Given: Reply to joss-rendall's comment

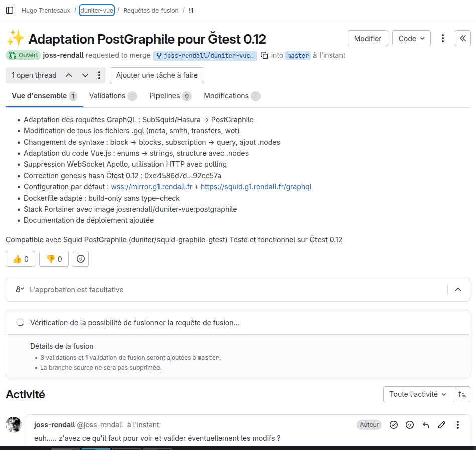Looking at the screenshot, I should 426,425.
